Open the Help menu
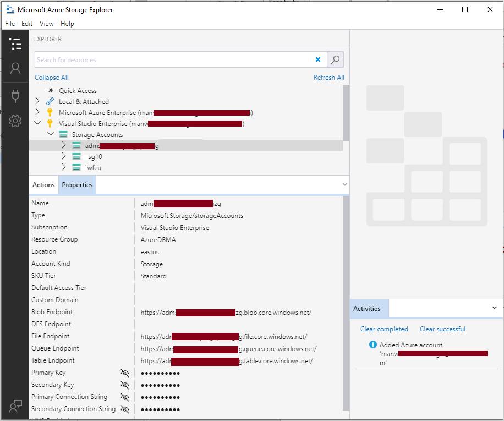The height and width of the screenshot is (421, 504). coord(67,24)
